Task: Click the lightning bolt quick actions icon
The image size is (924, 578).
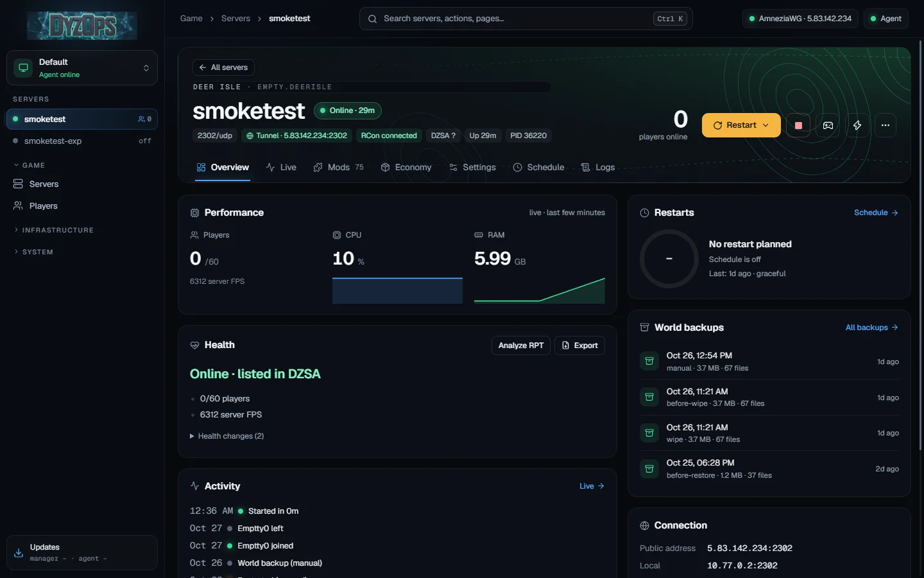Action: pos(857,125)
